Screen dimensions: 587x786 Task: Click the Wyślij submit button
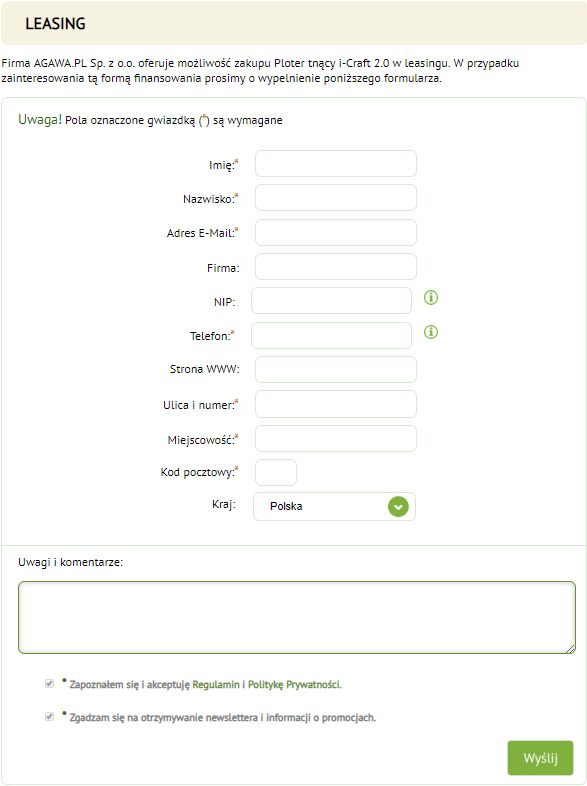(x=540, y=758)
